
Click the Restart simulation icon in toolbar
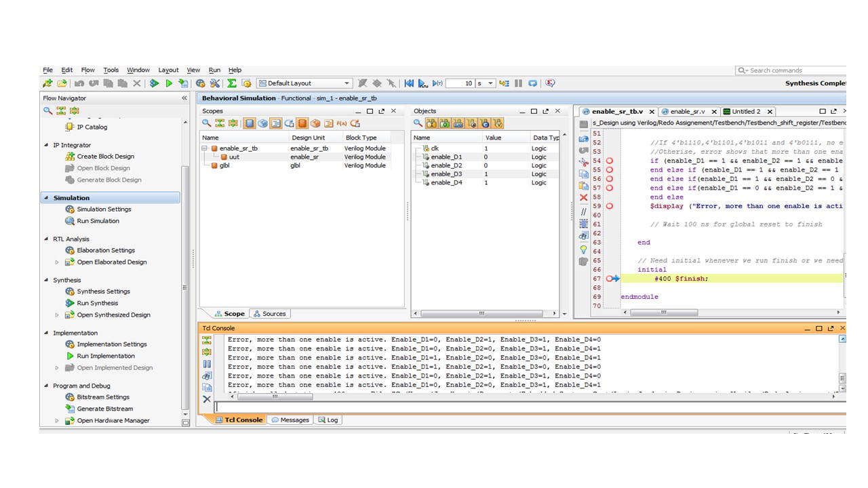pos(409,83)
